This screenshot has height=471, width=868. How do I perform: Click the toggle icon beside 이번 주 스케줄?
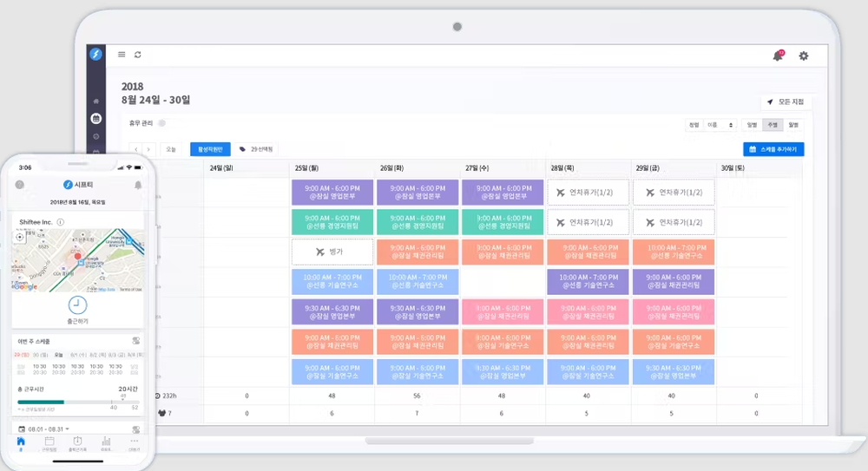coord(135,341)
